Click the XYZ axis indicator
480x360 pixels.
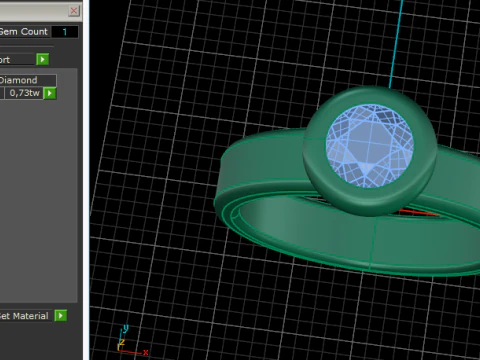click(x=132, y=341)
